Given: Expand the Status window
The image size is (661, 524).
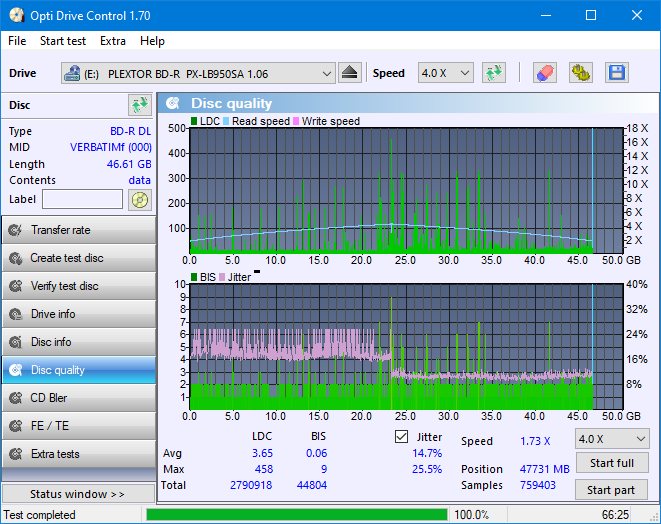Looking at the screenshot, I should tap(79, 494).
